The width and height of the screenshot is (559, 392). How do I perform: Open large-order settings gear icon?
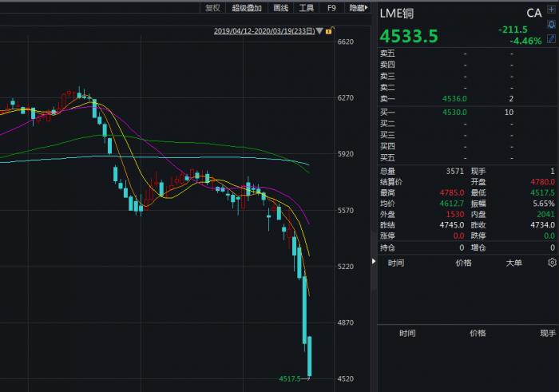(x=551, y=261)
